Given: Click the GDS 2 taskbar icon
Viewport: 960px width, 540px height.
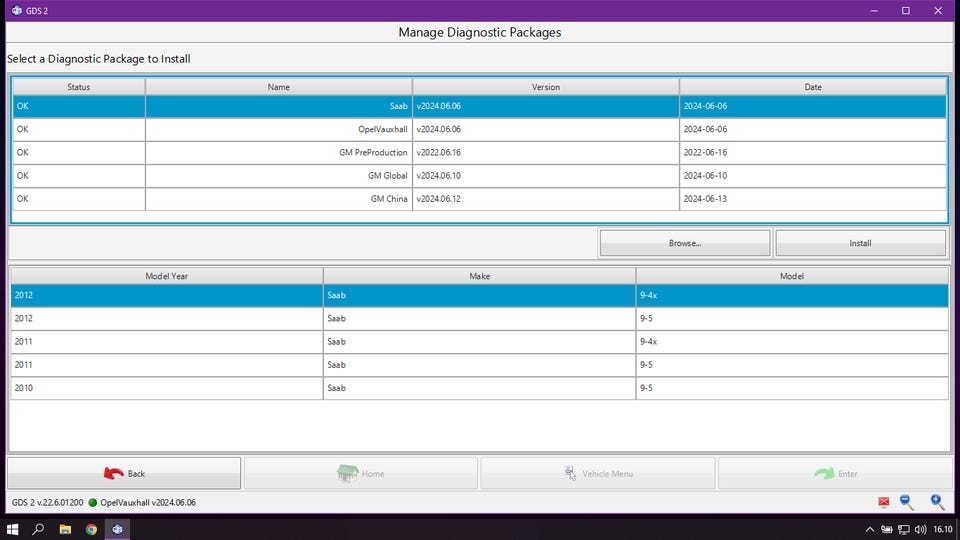Looking at the screenshot, I should pos(118,529).
